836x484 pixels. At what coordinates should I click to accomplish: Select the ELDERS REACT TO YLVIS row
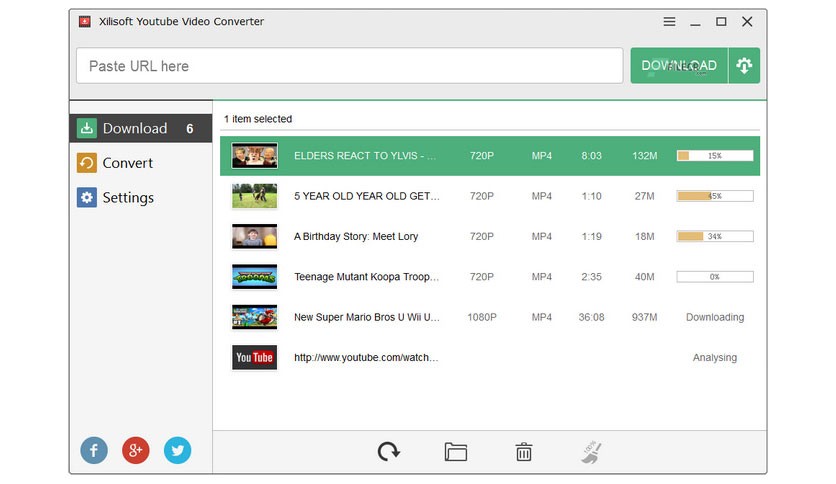[x=490, y=156]
